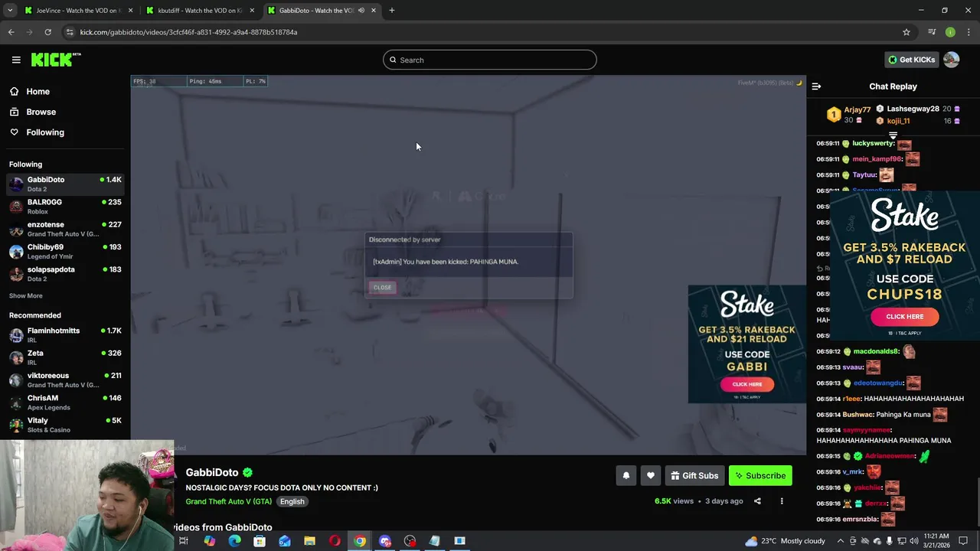Open a new browser tab

click(x=392, y=11)
